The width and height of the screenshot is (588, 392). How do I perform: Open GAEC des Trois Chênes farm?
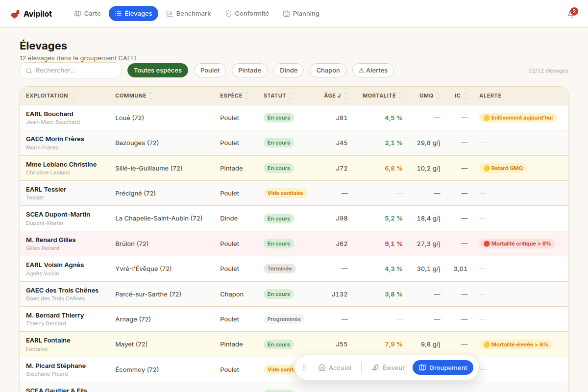tap(294, 294)
